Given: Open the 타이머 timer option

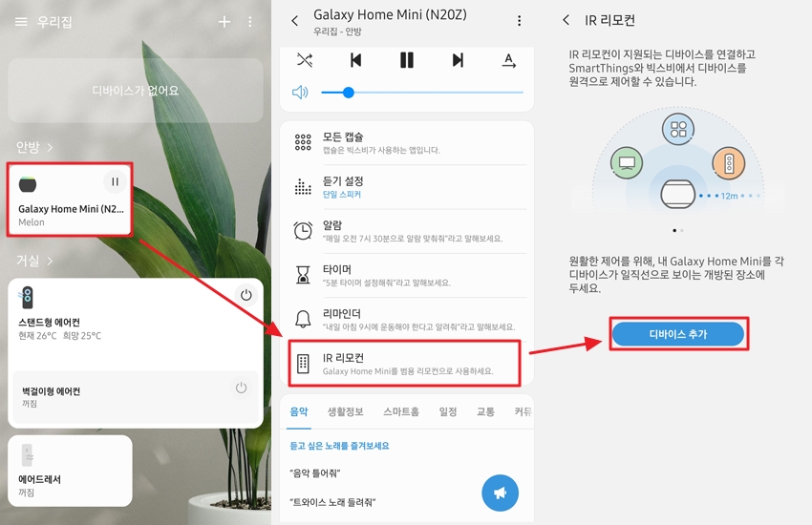Looking at the screenshot, I should (x=407, y=275).
